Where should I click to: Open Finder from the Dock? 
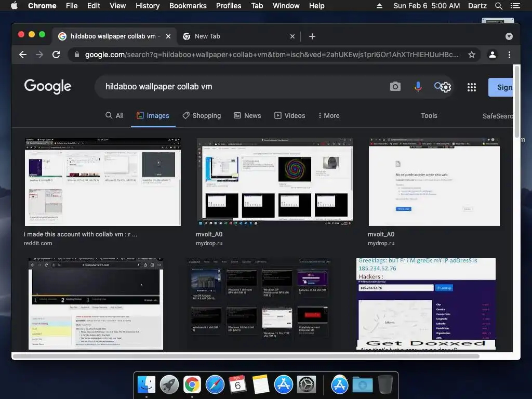[146, 385]
